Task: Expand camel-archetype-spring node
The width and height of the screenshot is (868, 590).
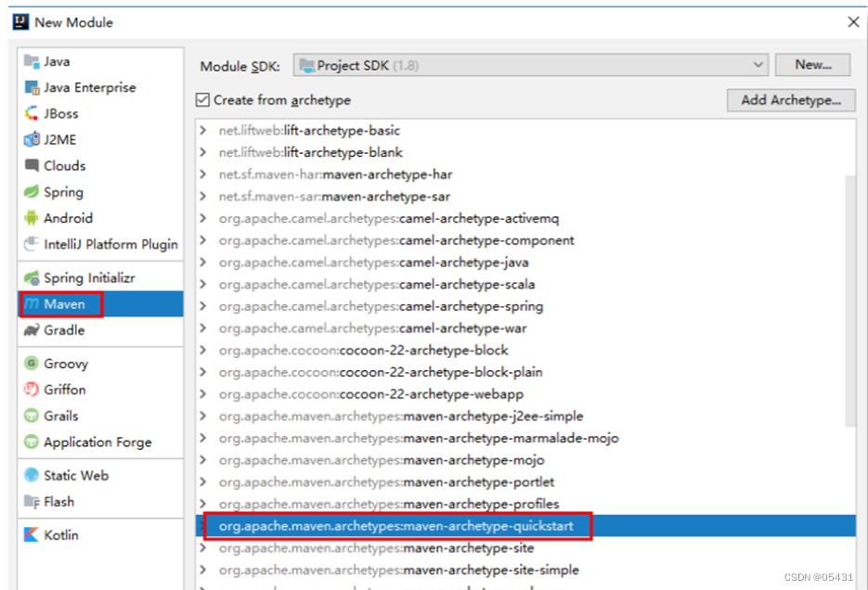Action: (x=203, y=306)
